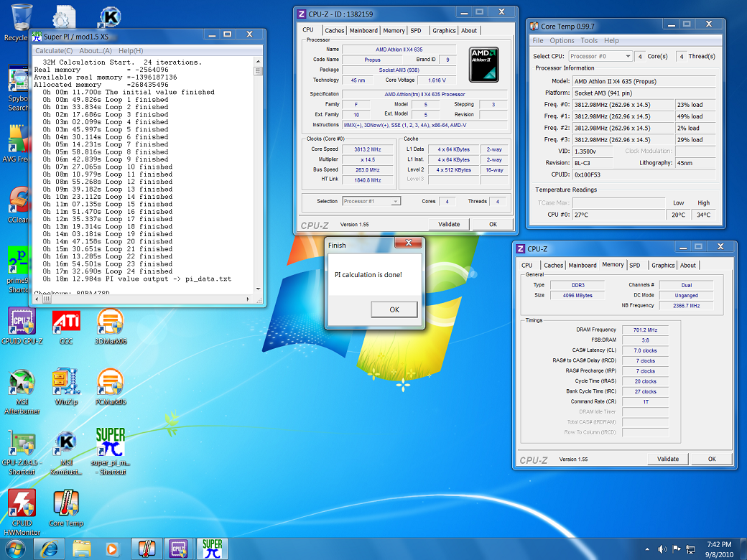Switch to Caches tab in top CPU-Z window
Screen dimensions: 747x560
(335, 30)
